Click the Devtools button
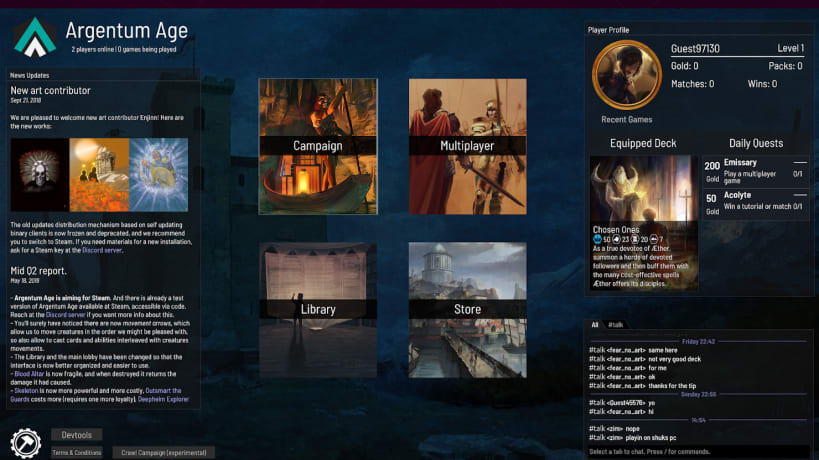 click(x=76, y=435)
